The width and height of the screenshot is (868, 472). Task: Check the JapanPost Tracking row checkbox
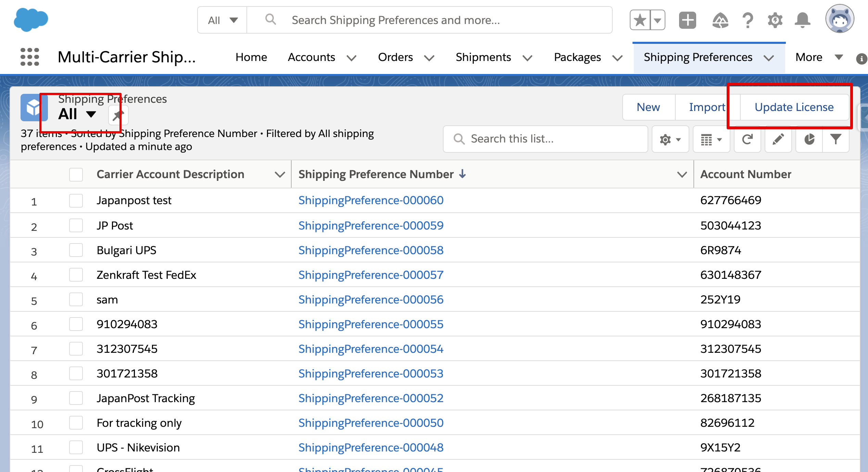coord(76,398)
